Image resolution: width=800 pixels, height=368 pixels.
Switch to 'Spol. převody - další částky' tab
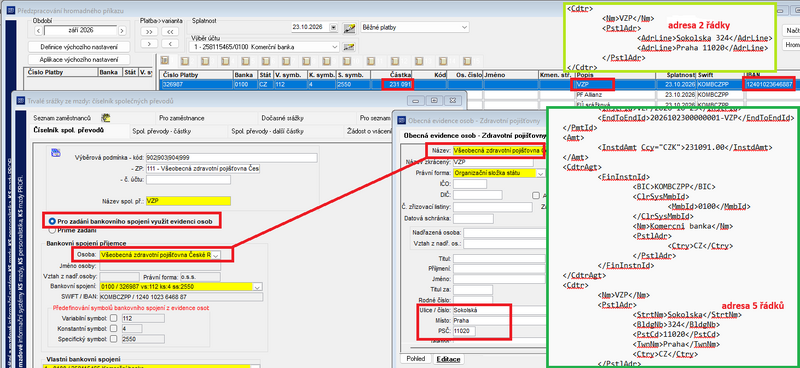[267, 131]
